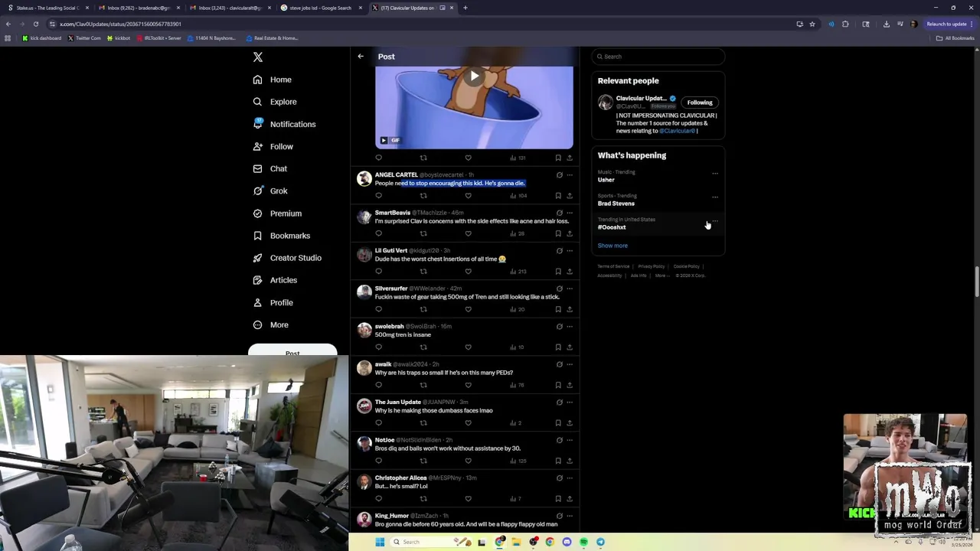Like ANGEL CARTEL's comment
Screen dimensions: 980x551
469,196
